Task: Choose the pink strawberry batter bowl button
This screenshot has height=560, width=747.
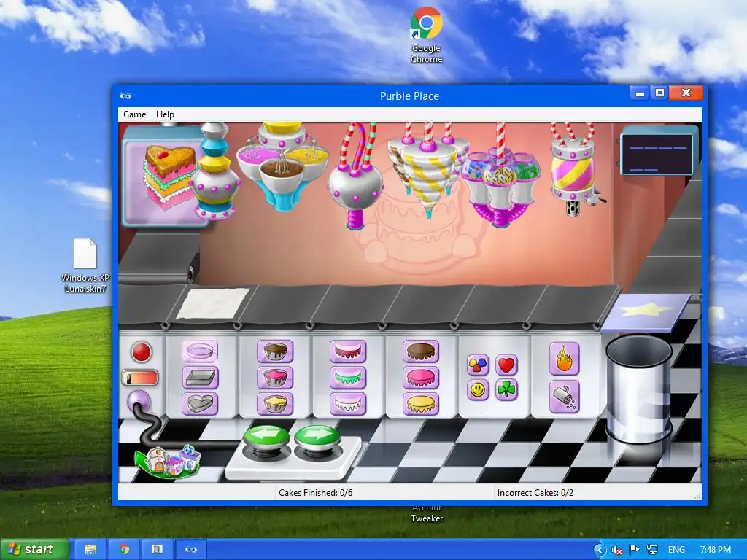Action: [x=275, y=378]
